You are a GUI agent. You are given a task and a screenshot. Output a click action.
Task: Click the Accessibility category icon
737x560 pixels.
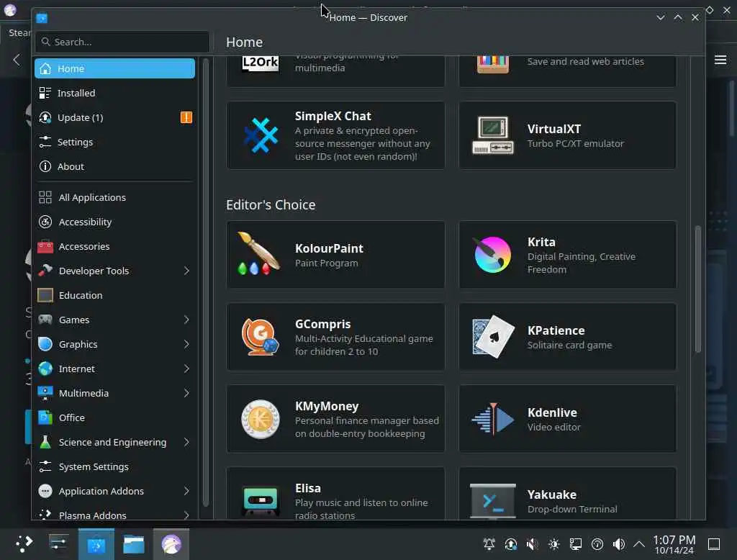(x=45, y=222)
